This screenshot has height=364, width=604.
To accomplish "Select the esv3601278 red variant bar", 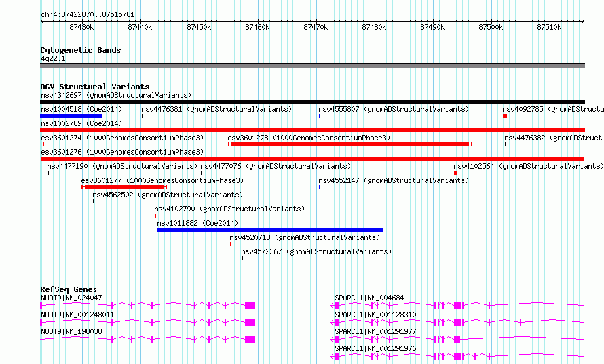I will pyautogui.click(x=350, y=144).
